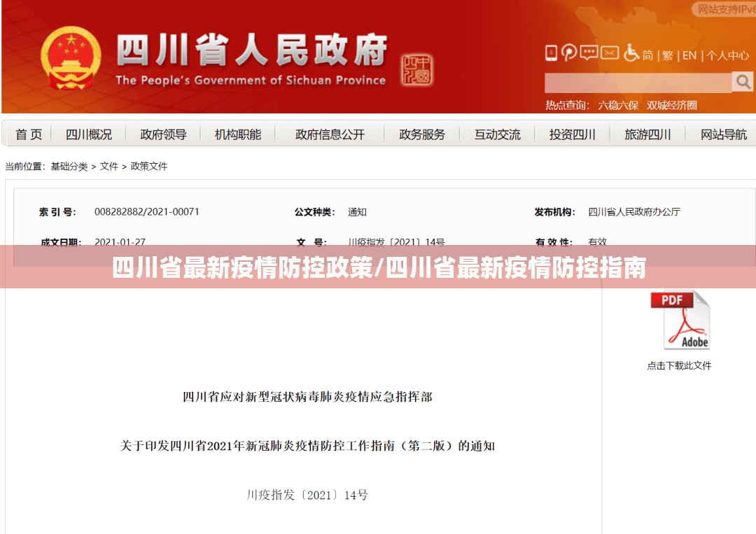This screenshot has height=534, width=756.
Task: Click 基础分类 in the breadcrumb
Action: pyautogui.click(x=69, y=167)
